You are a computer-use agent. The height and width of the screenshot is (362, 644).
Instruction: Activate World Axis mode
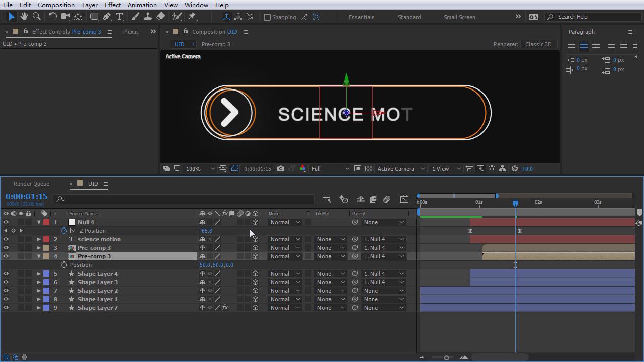[238, 17]
